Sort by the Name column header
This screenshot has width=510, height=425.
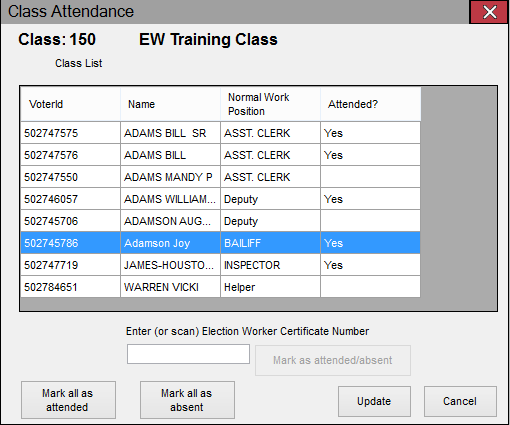170,104
